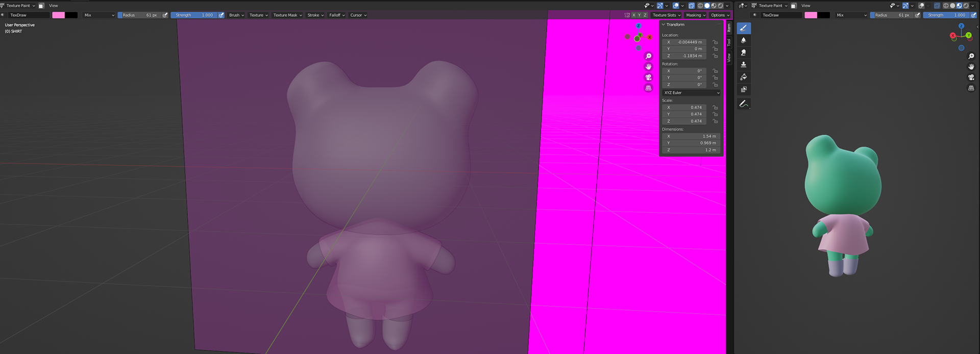Image resolution: width=980 pixels, height=354 pixels.
Task: Click primary pink color swatch in left header
Action: click(x=59, y=15)
